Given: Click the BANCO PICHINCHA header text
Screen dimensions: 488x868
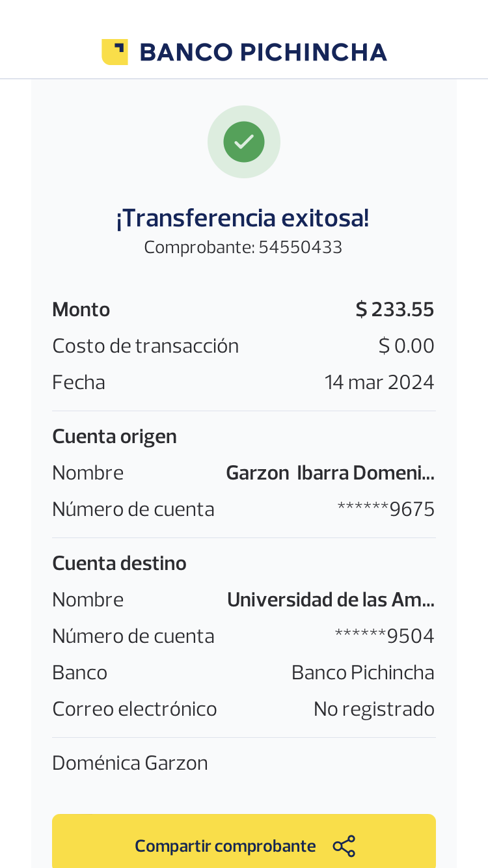Looking at the screenshot, I should coord(263,52).
